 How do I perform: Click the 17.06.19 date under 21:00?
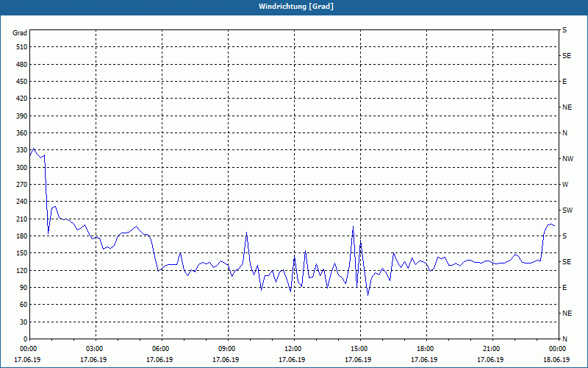coord(490,360)
